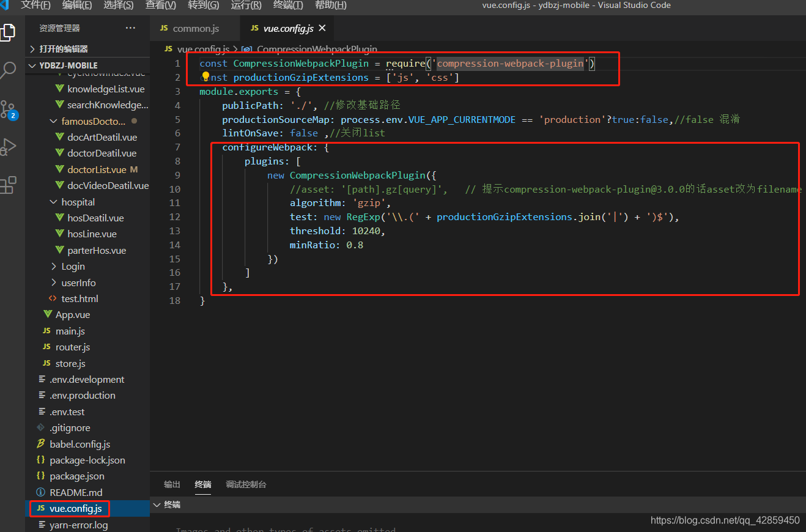Expand the 打开的编辑器 section

[87, 49]
